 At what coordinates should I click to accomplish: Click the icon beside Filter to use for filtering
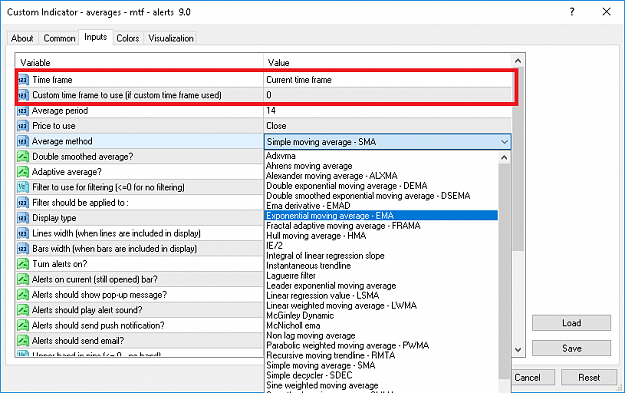[23, 187]
